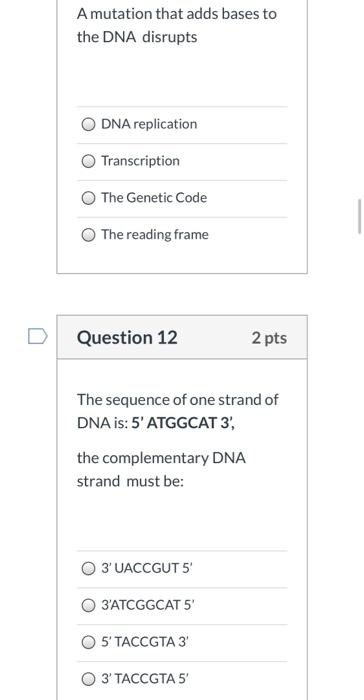Click the 'Question 12' header title
Image resolution: width=364 pixels, height=700 pixels.
tap(127, 337)
